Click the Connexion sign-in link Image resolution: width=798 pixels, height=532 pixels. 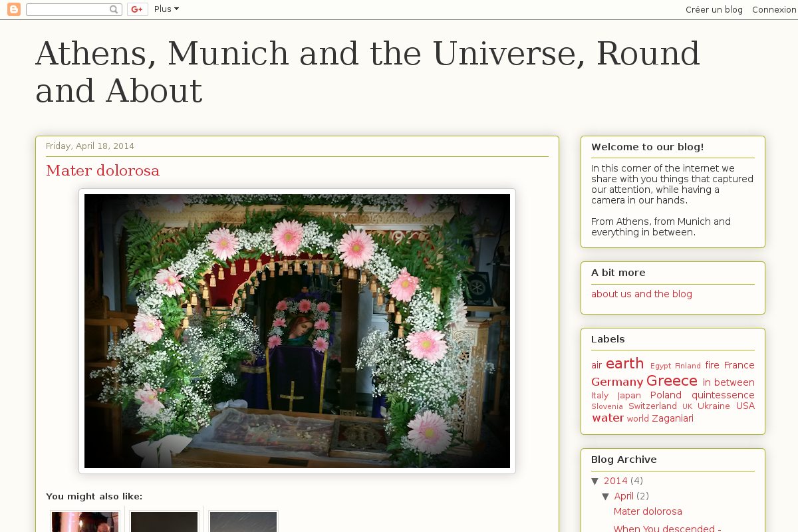point(774,9)
